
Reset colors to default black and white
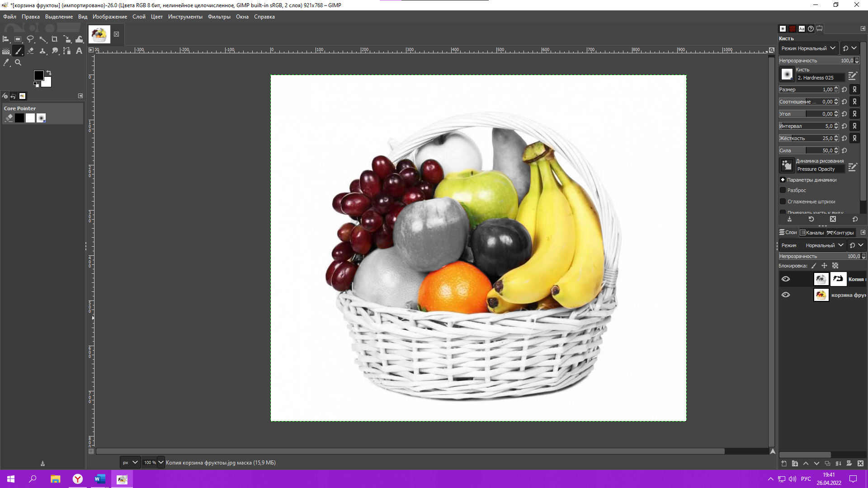(36, 84)
